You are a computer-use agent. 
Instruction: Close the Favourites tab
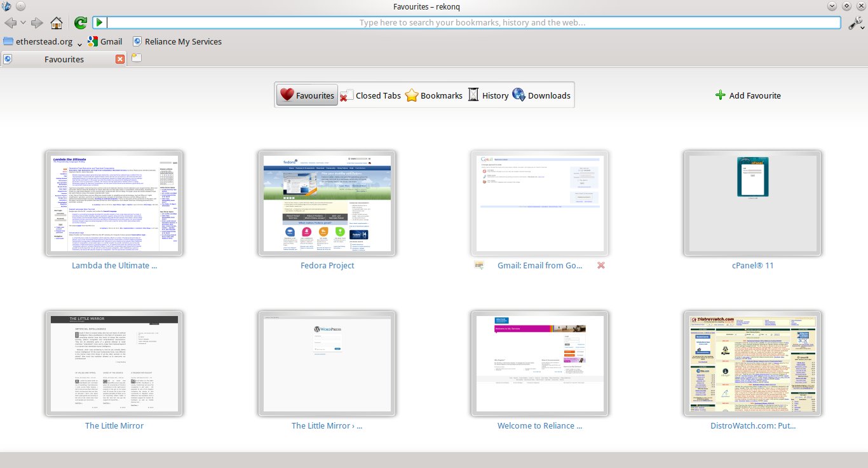tap(120, 59)
